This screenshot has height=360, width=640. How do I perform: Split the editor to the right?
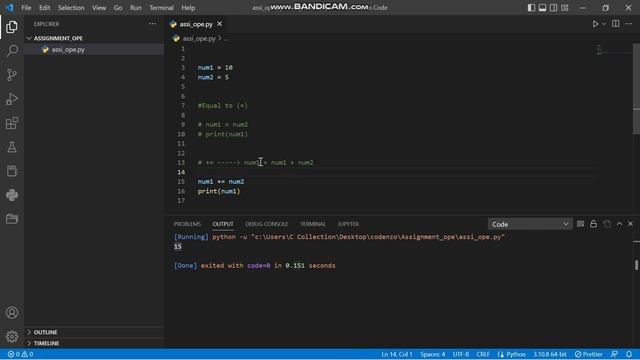[616, 24]
